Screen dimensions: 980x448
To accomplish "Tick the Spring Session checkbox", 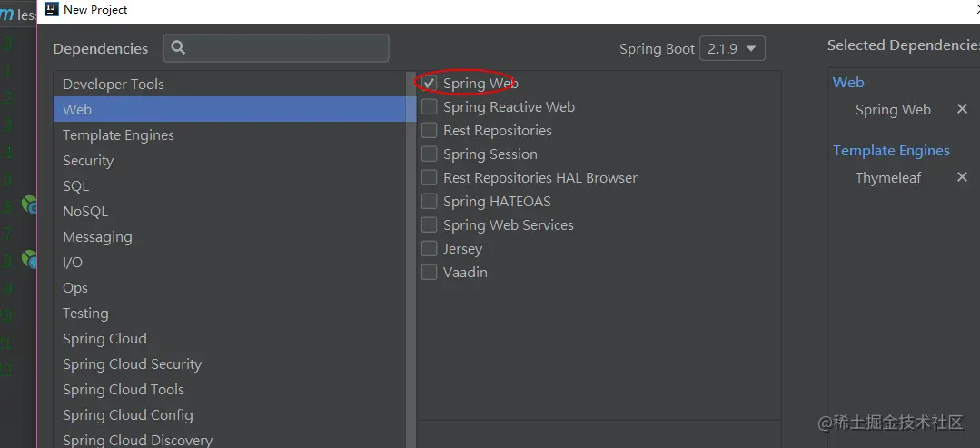I will [x=429, y=154].
